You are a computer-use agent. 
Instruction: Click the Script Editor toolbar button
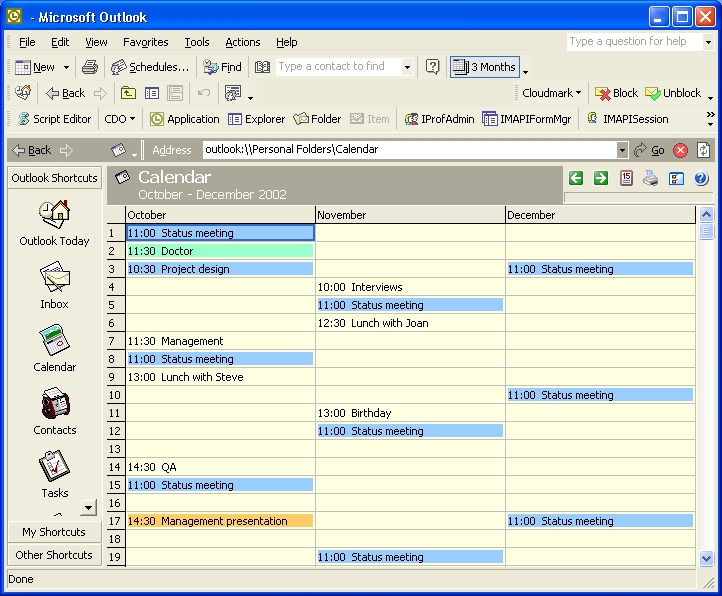click(54, 119)
